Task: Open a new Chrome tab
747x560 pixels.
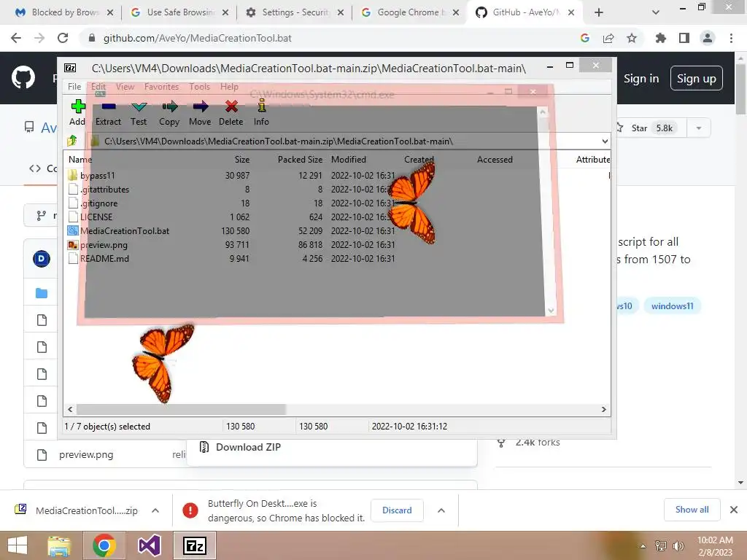Action: [x=599, y=12]
